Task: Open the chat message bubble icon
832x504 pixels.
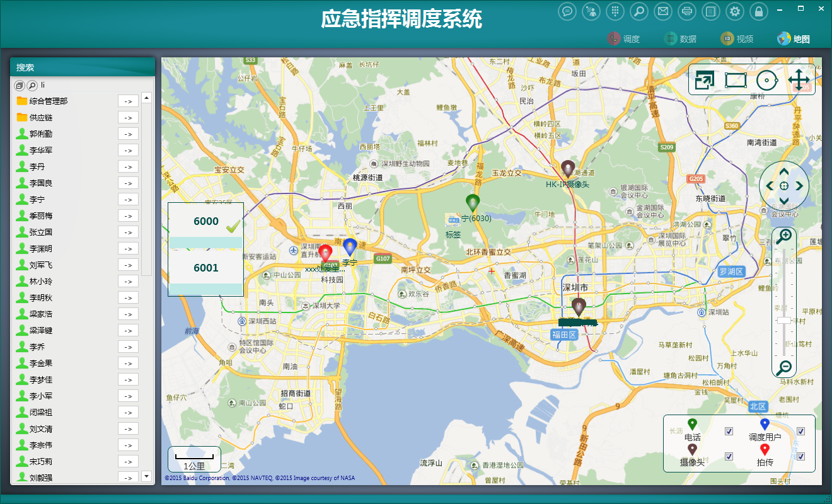Action: 567,11
